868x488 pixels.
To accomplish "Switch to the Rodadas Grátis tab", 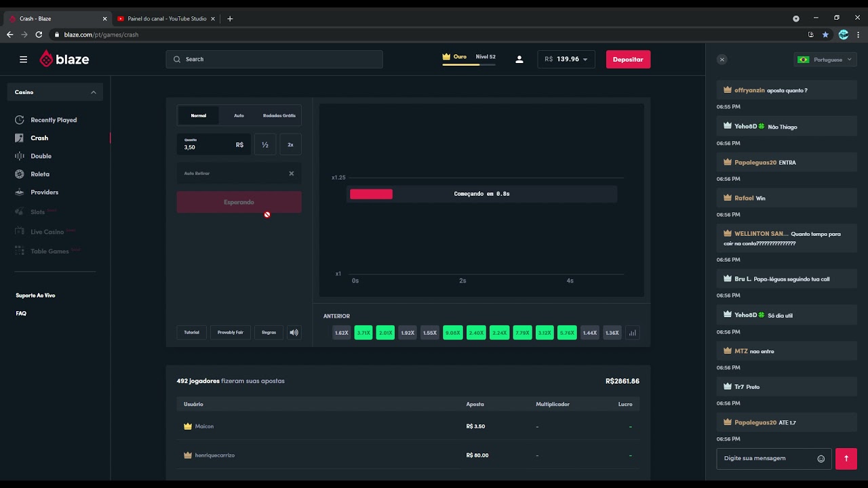I will (x=279, y=115).
